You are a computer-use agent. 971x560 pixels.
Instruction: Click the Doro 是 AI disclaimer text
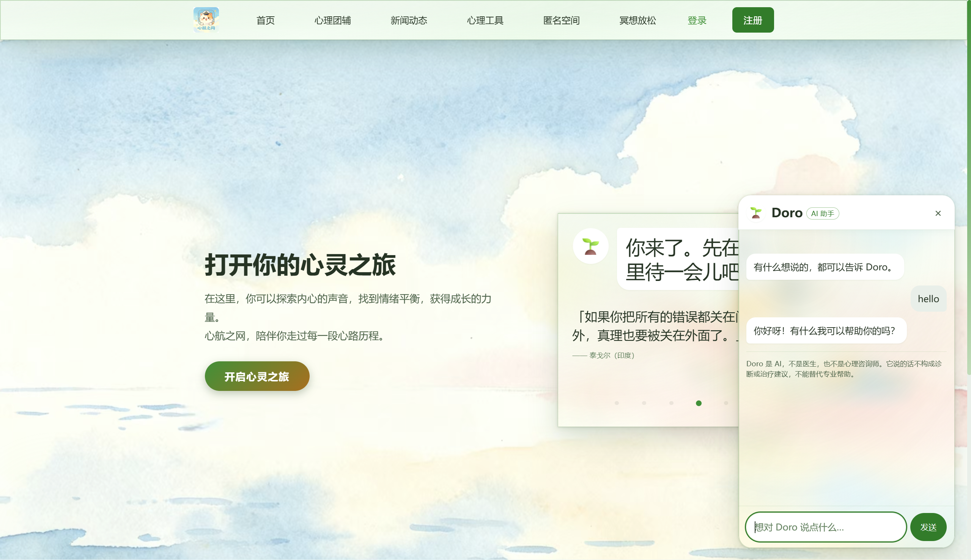[844, 369]
